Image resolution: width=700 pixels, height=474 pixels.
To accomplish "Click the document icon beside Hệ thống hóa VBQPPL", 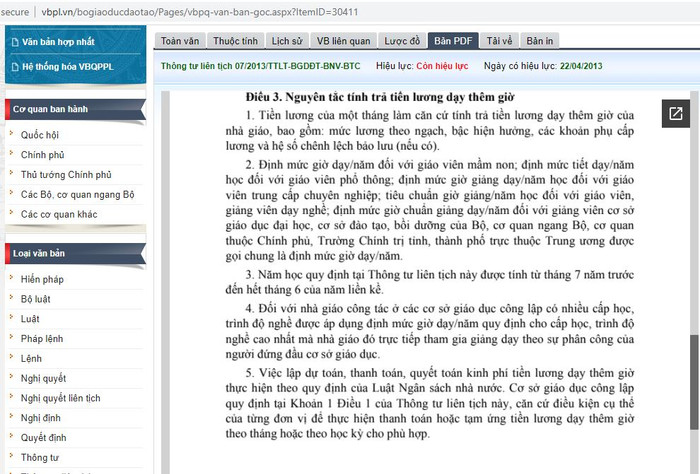I will (14, 67).
